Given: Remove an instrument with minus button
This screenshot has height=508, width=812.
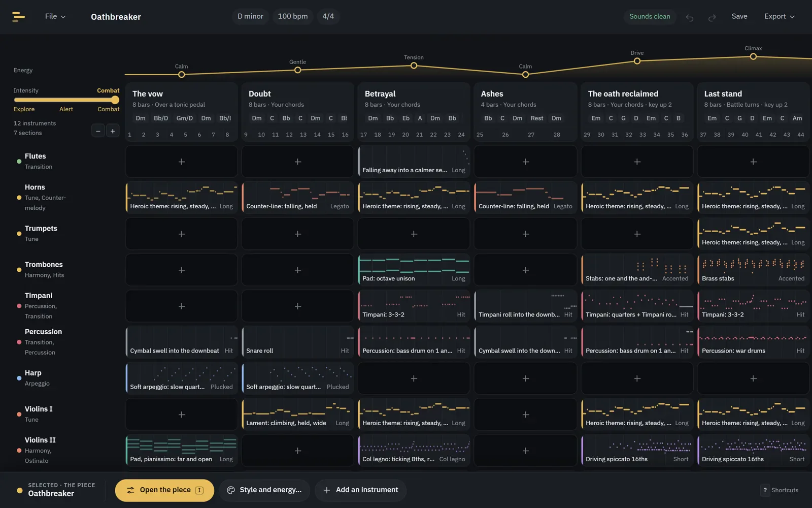Looking at the screenshot, I should (x=98, y=131).
